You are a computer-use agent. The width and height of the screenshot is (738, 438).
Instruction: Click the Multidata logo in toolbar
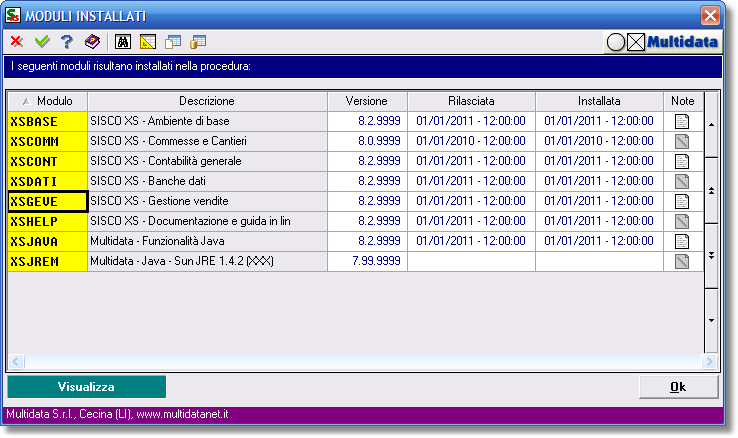pos(682,42)
